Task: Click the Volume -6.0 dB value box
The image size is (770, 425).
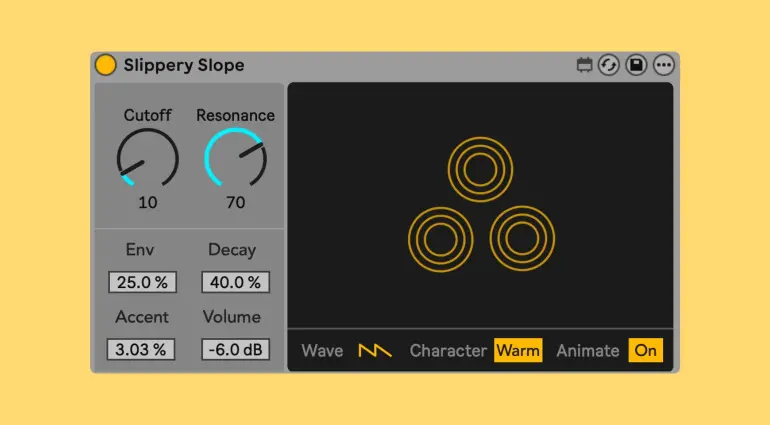Action: 235,349
